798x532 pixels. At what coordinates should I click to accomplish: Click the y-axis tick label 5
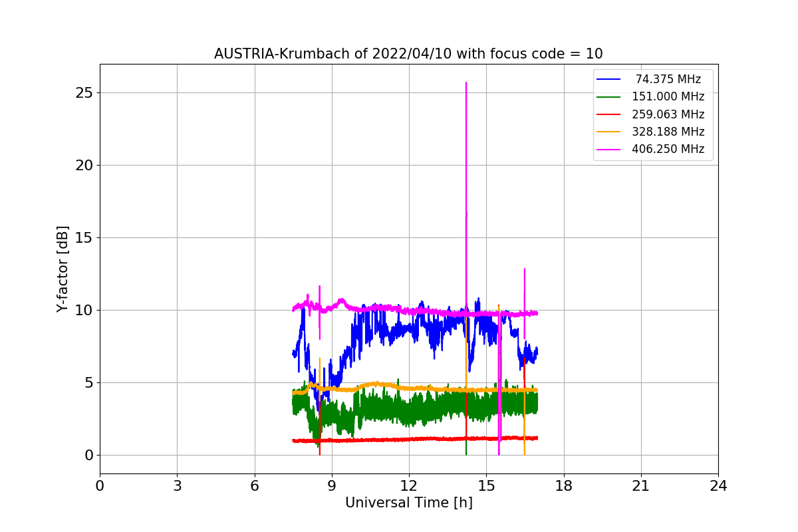pos(88,382)
